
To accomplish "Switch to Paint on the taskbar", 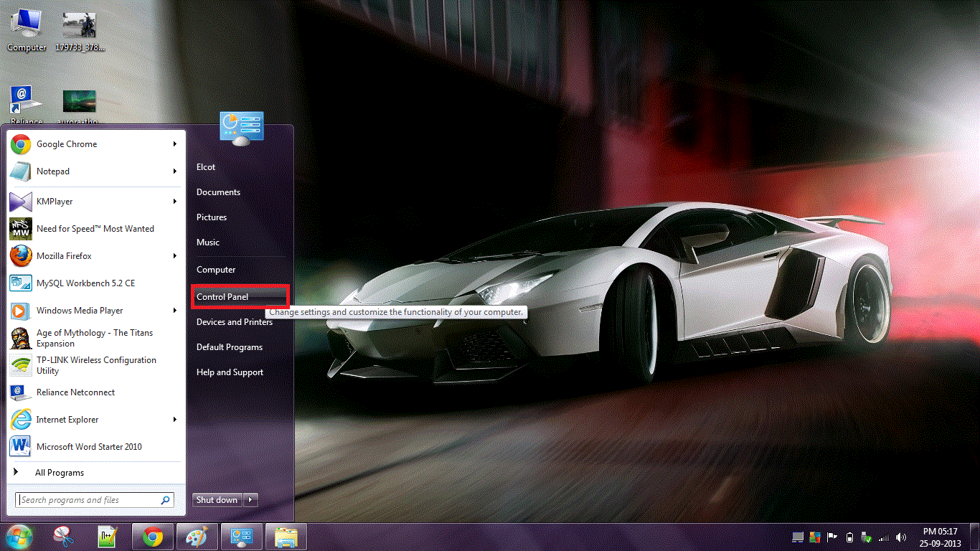I will point(197,537).
